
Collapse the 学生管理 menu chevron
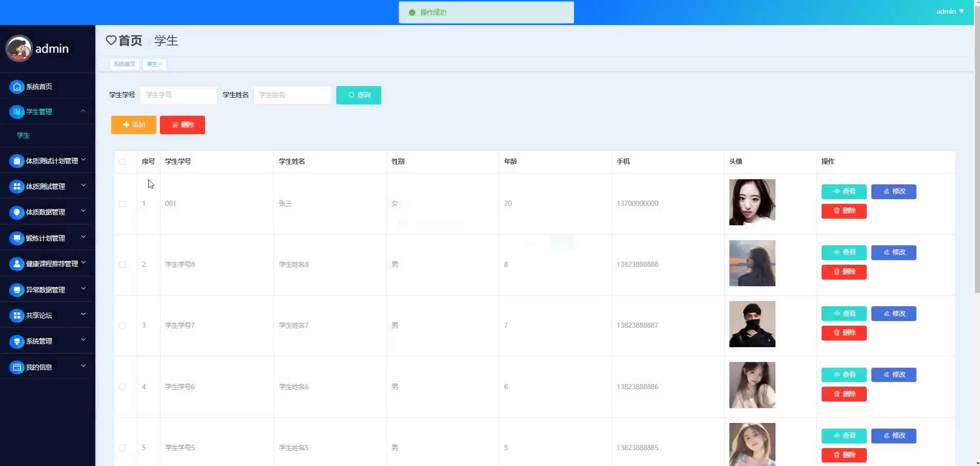point(83,111)
